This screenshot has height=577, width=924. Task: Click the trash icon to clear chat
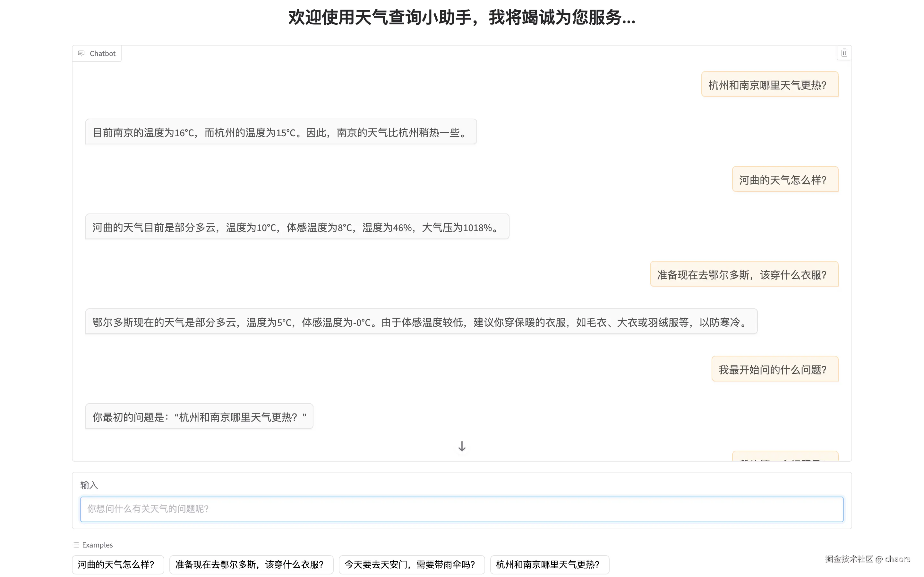coord(844,53)
